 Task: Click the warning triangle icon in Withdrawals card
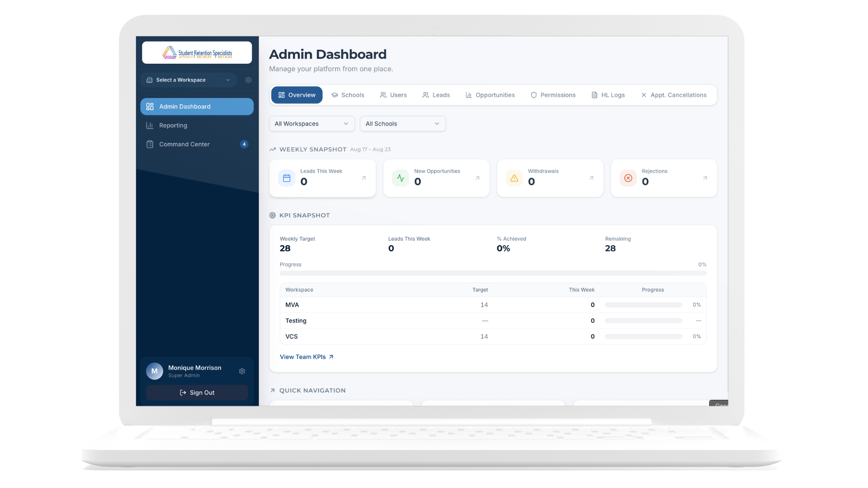514,178
